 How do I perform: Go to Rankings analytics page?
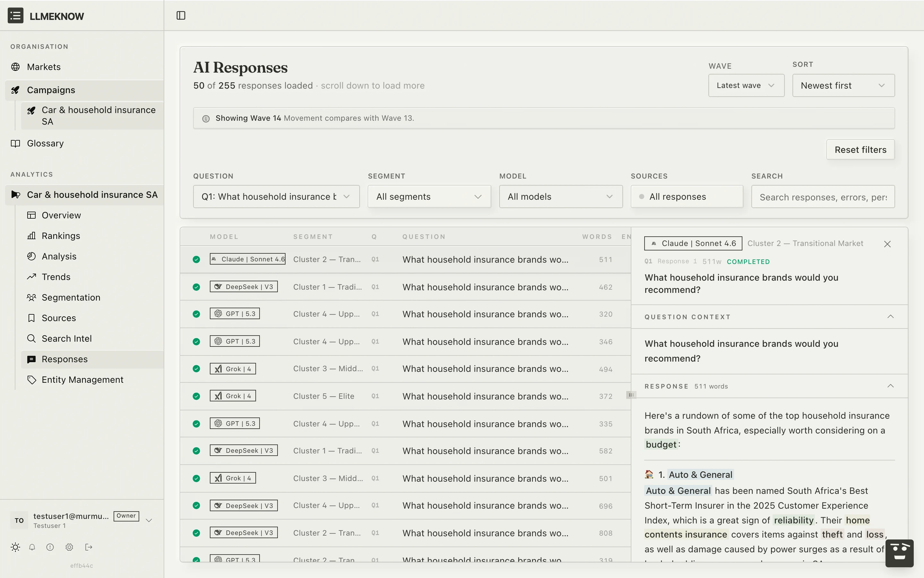click(x=92, y=236)
